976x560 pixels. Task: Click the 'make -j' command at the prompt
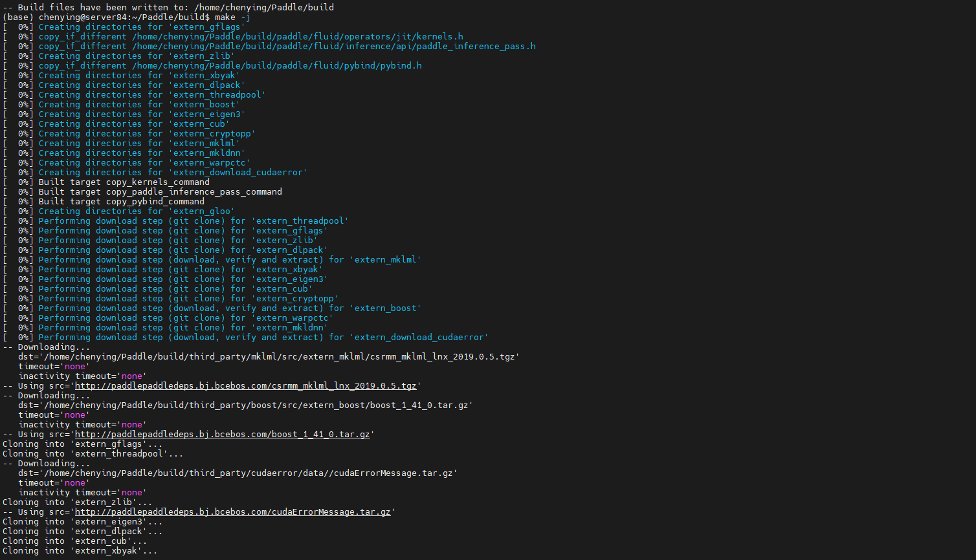[233, 17]
